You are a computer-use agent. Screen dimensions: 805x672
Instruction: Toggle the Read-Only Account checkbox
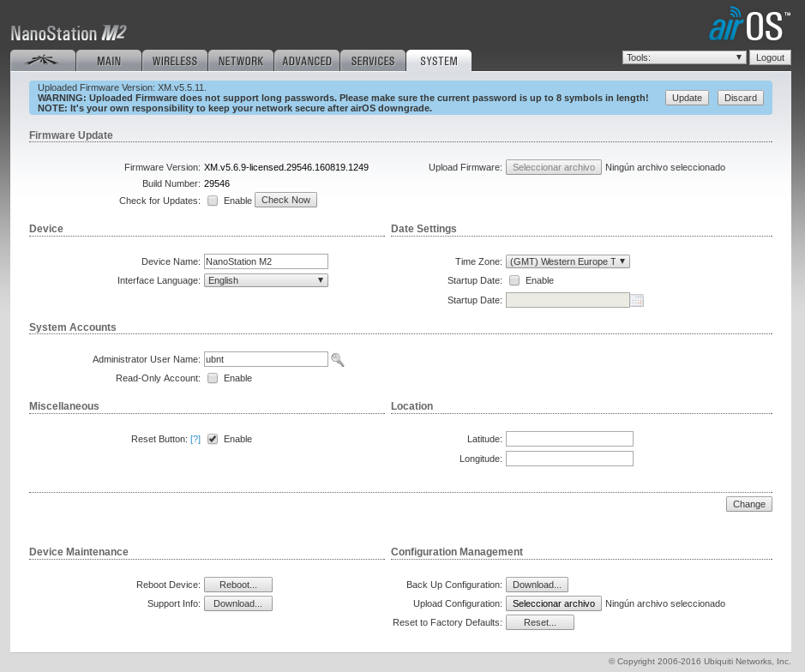coord(213,378)
